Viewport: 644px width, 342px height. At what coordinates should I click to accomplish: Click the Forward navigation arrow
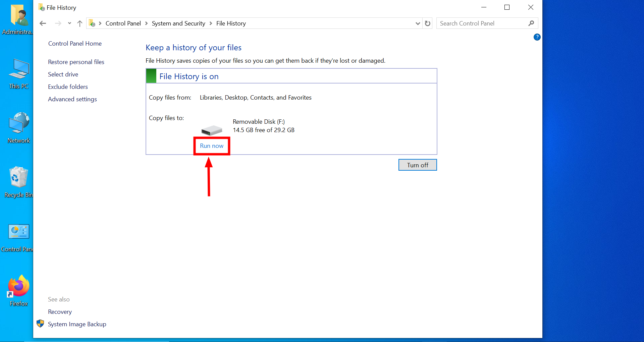tap(58, 23)
